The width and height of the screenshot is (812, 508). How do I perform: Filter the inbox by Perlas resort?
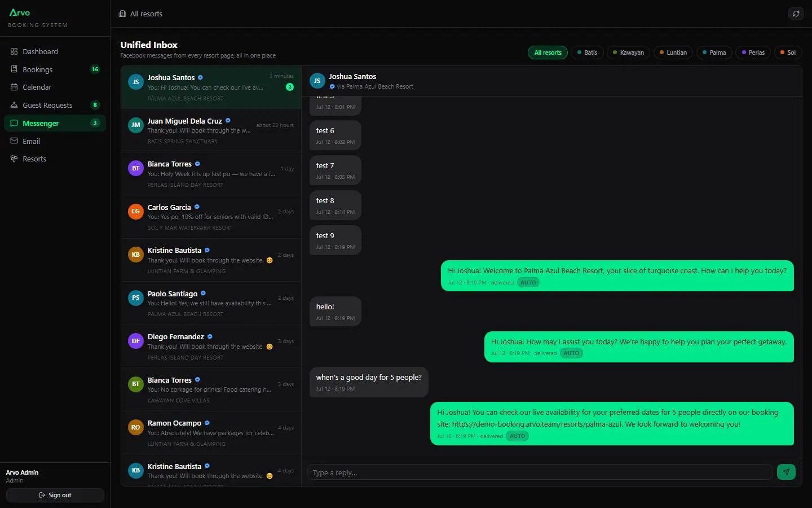pyautogui.click(x=753, y=52)
